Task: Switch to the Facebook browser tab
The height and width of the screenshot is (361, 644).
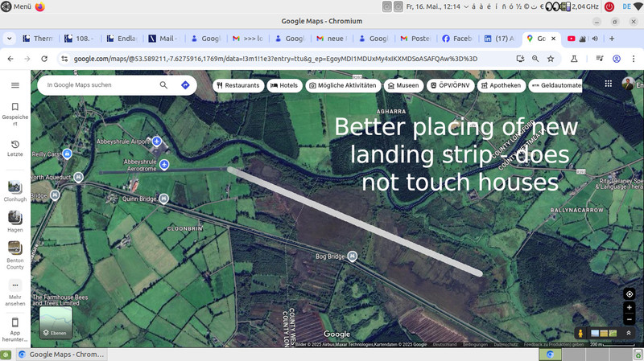Action: pos(459,39)
